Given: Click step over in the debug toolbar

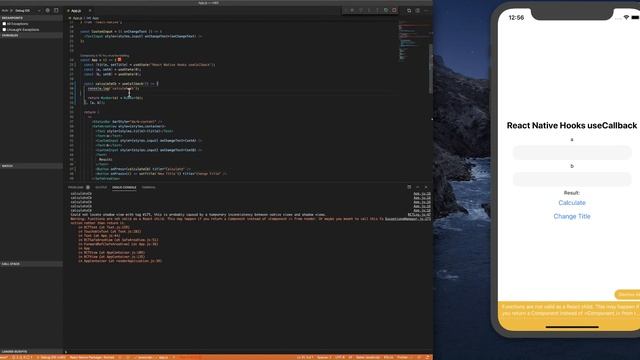Looking at the screenshot, I should pos(361,10).
